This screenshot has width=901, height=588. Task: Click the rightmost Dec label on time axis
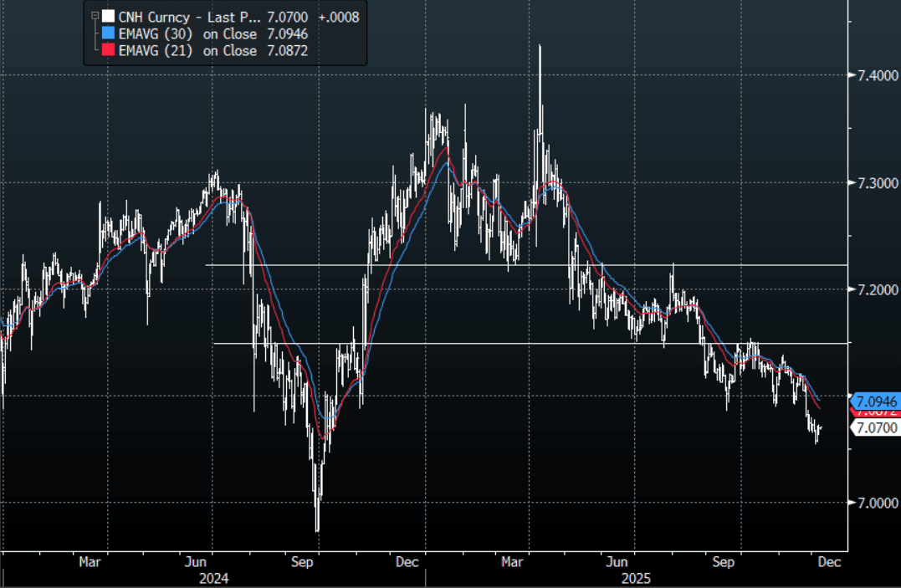coord(830,562)
